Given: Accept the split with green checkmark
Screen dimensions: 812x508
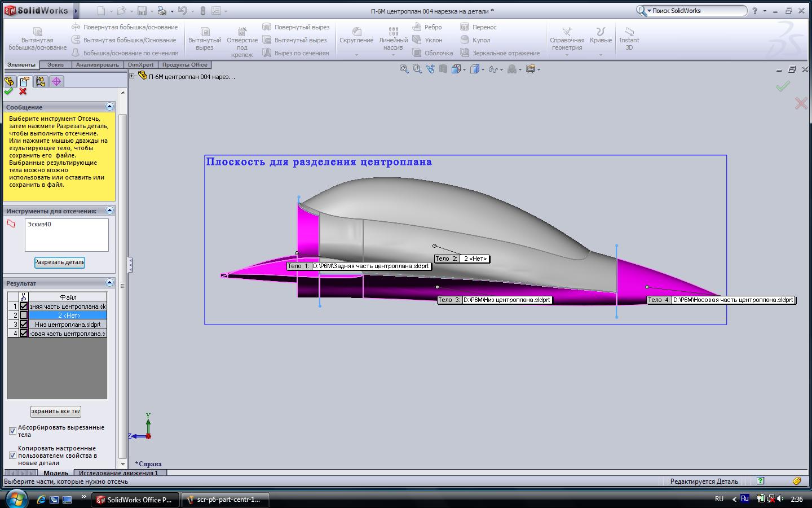Looking at the screenshot, I should pyautogui.click(x=8, y=91).
